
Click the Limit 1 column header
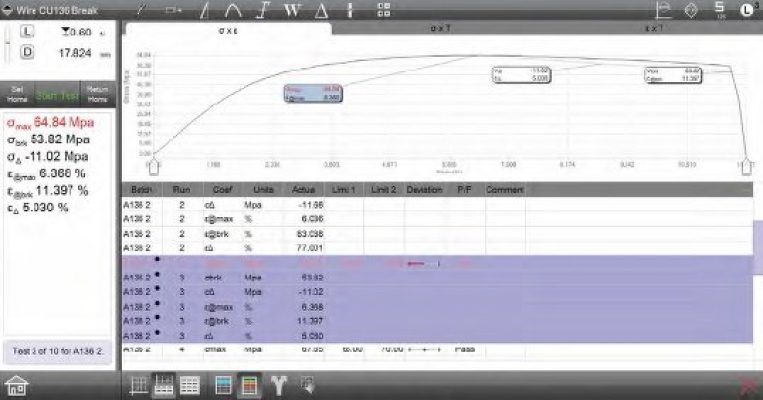point(344,190)
